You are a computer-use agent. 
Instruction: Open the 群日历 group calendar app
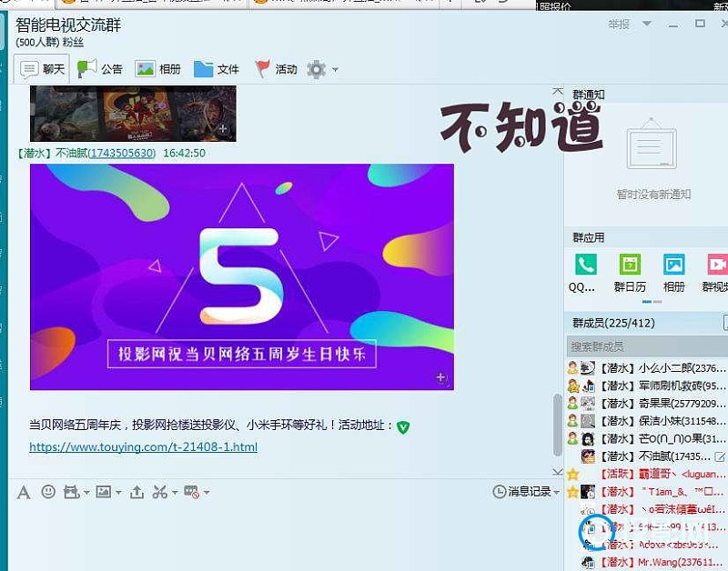pos(630,272)
